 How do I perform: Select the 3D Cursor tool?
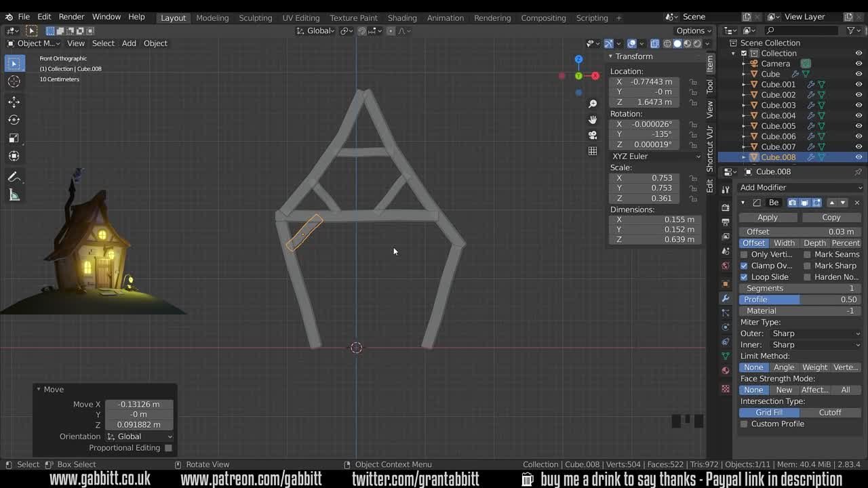tap(14, 81)
